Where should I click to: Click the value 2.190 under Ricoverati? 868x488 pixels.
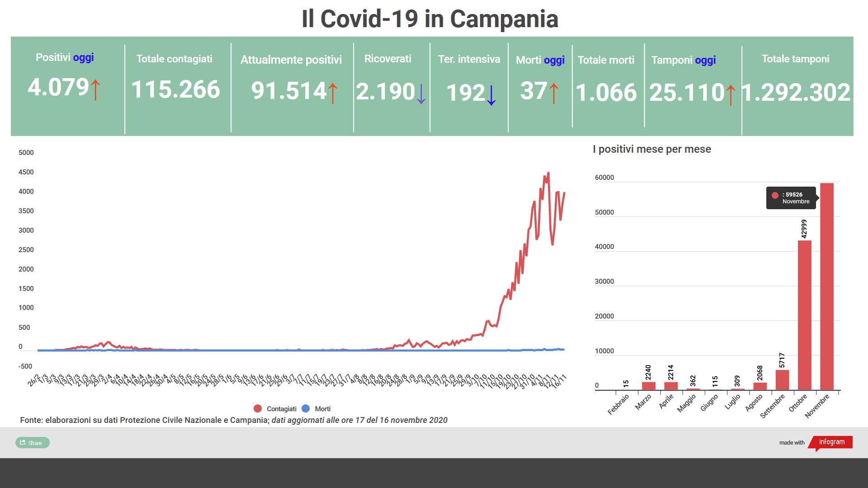click(x=385, y=92)
